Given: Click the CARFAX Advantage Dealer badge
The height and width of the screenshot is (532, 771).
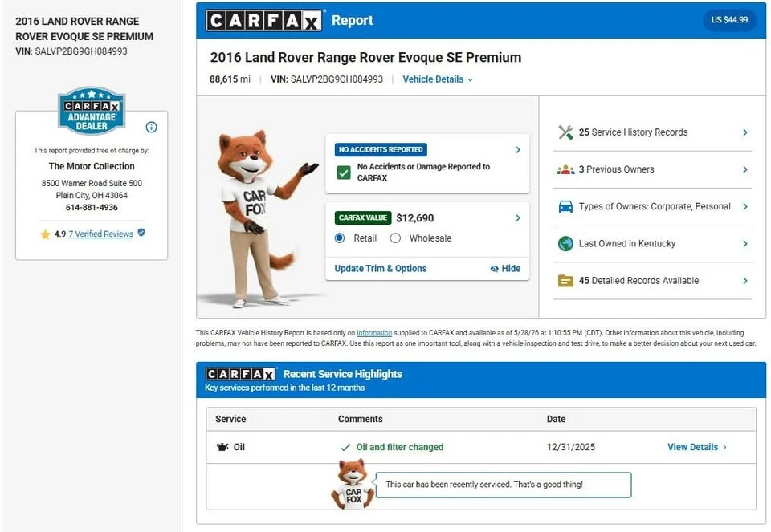Looking at the screenshot, I should point(92,111).
